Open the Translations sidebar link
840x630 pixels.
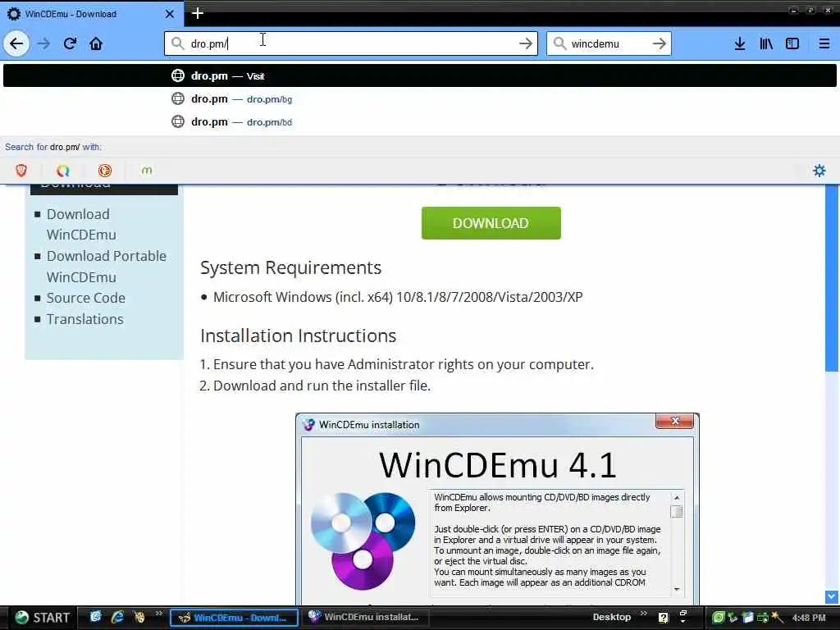tap(84, 319)
